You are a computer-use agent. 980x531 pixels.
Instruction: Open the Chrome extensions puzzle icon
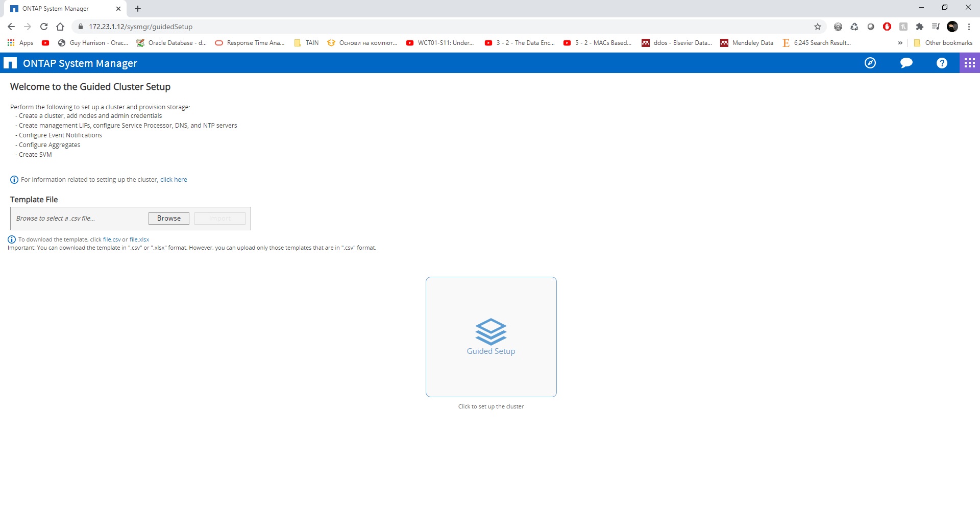pyautogui.click(x=920, y=27)
